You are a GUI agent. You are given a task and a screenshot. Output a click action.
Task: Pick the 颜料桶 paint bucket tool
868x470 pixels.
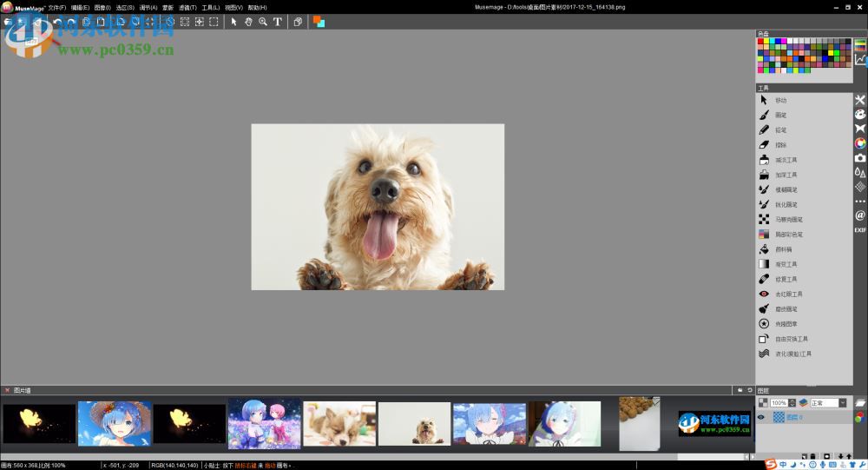pos(779,249)
